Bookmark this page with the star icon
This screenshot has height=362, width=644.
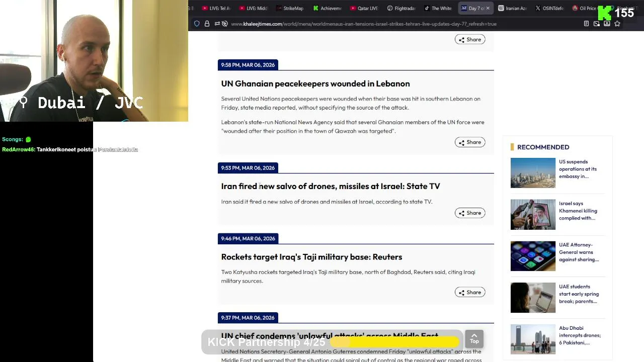click(x=617, y=24)
